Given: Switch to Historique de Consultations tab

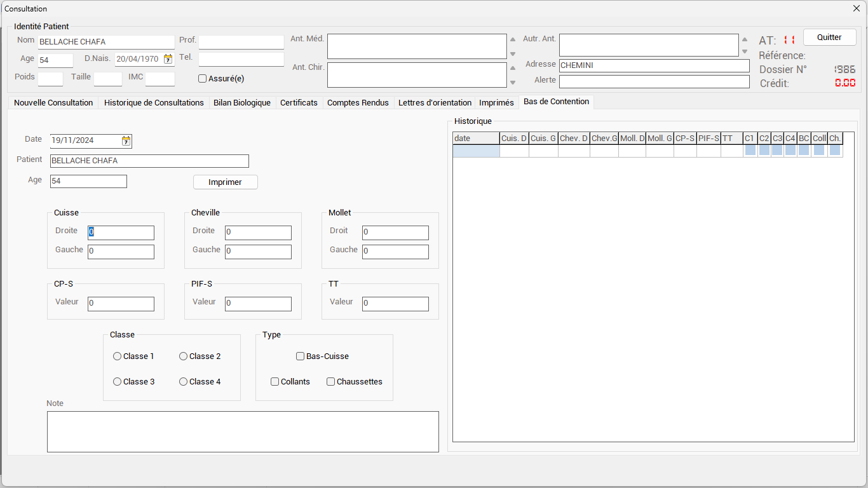Looking at the screenshot, I should [x=154, y=103].
